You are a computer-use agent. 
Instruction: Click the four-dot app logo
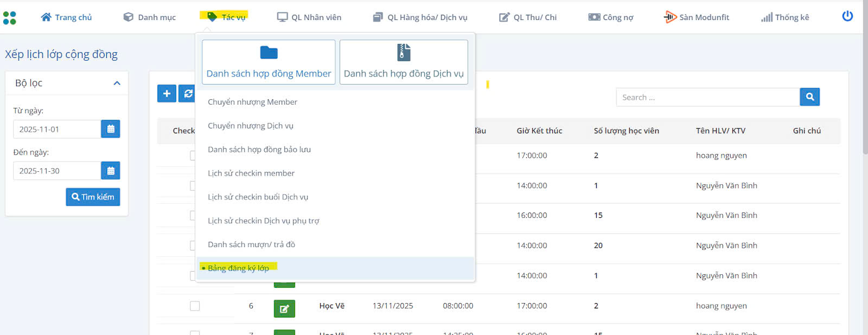pyautogui.click(x=10, y=18)
